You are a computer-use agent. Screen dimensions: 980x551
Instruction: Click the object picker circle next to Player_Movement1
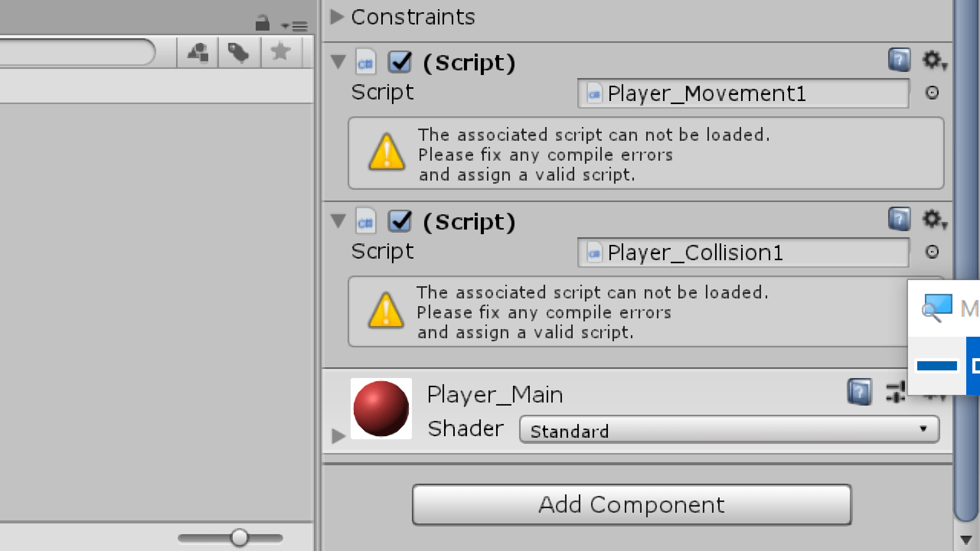[933, 93]
